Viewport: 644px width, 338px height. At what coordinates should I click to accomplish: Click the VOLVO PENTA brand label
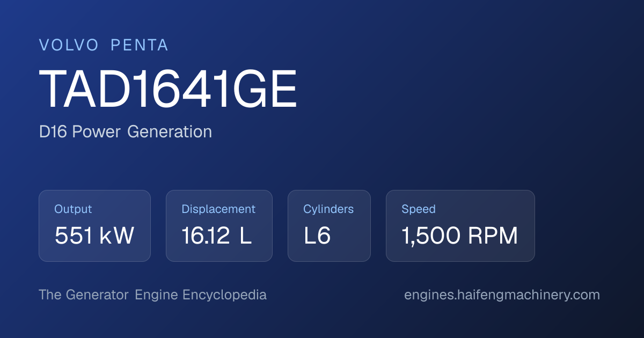click(104, 45)
